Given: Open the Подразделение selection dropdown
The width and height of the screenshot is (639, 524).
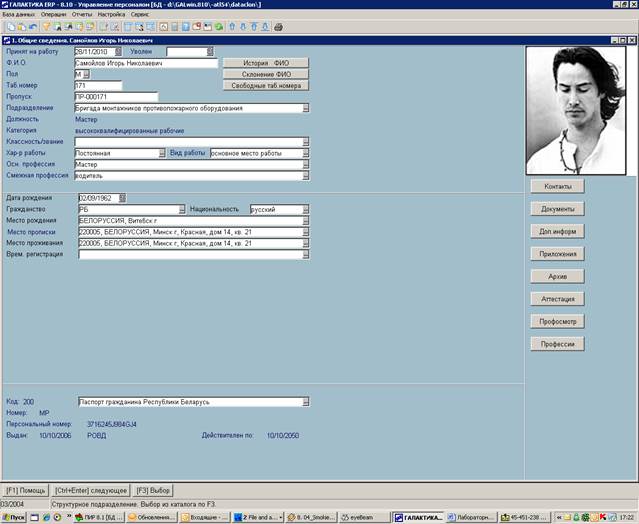Looking at the screenshot, I should [x=305, y=108].
